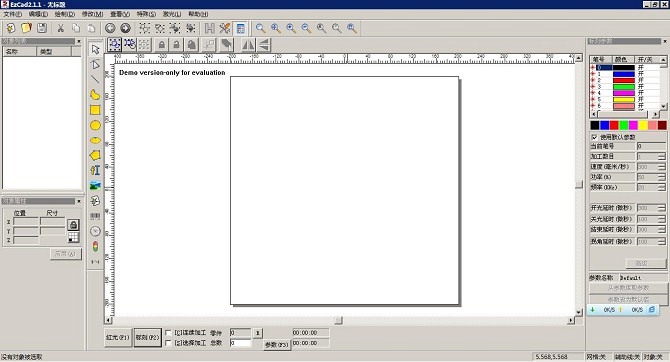
Task: Adjust the 关光延时 spinner
Action: pos(662,219)
